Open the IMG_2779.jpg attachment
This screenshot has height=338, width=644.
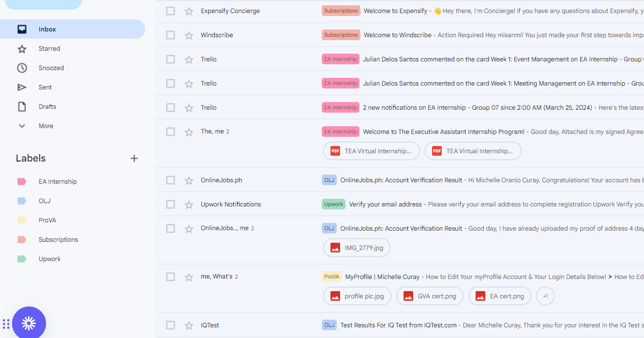tap(357, 248)
